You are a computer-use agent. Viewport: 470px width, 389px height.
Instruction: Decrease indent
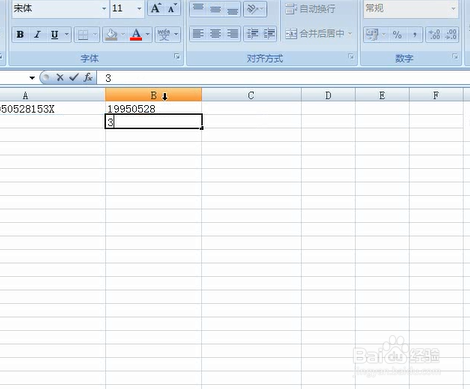click(252, 34)
